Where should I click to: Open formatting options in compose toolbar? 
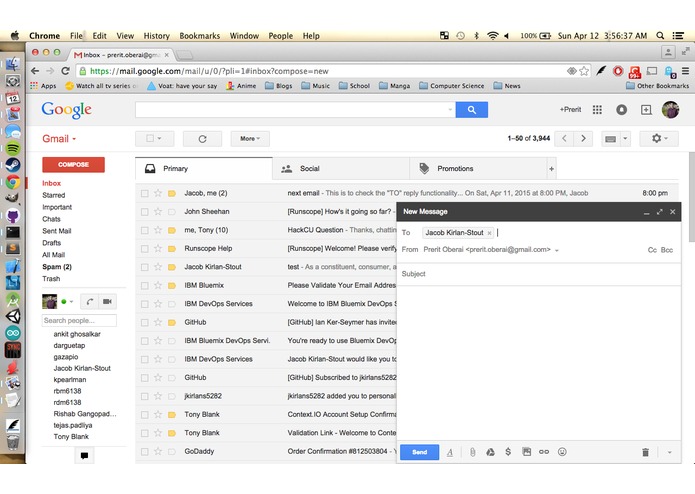point(450,452)
